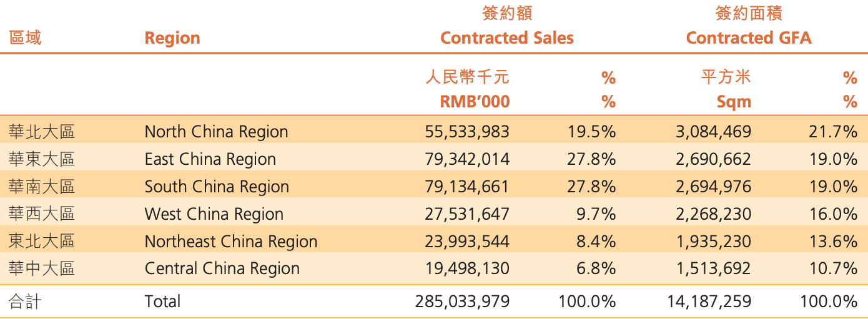Click the Contracted GFA column header

coord(748,38)
